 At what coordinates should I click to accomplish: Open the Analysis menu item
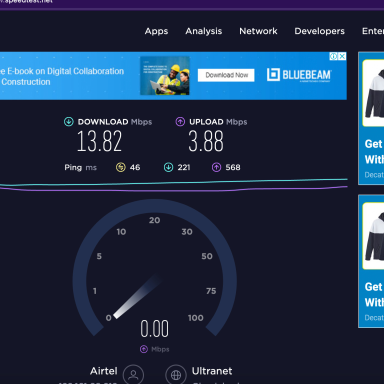204,31
